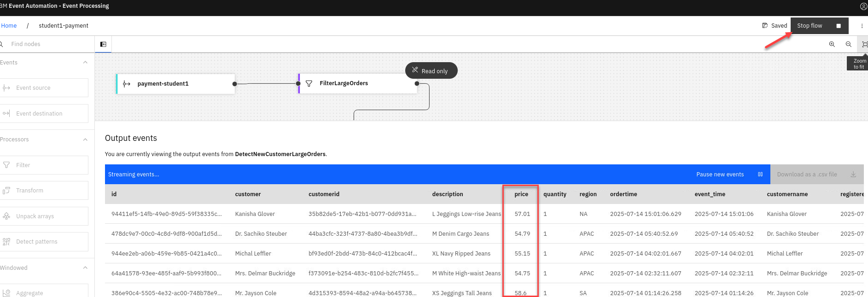Image resolution: width=868 pixels, height=297 pixels.
Task: Click the zoom in magnifier icon
Action: click(x=832, y=44)
